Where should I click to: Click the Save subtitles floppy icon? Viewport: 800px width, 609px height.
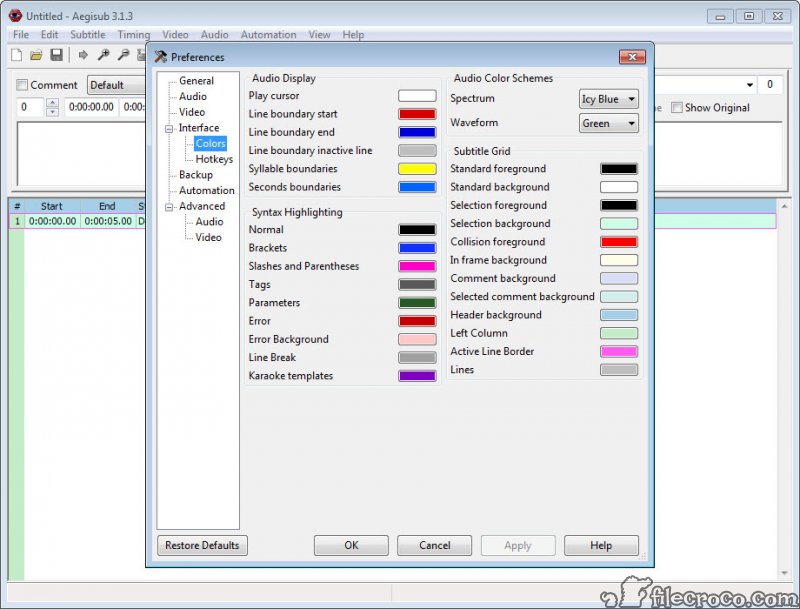click(x=56, y=55)
